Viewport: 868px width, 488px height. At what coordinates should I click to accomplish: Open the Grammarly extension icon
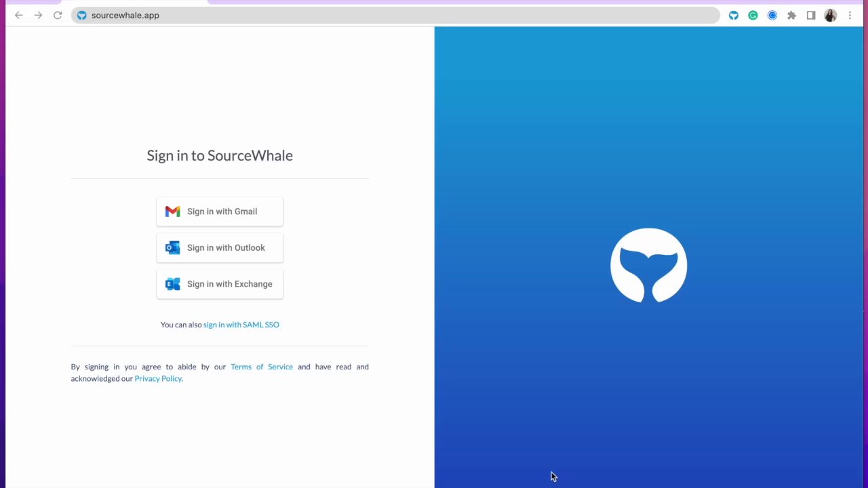coord(753,15)
